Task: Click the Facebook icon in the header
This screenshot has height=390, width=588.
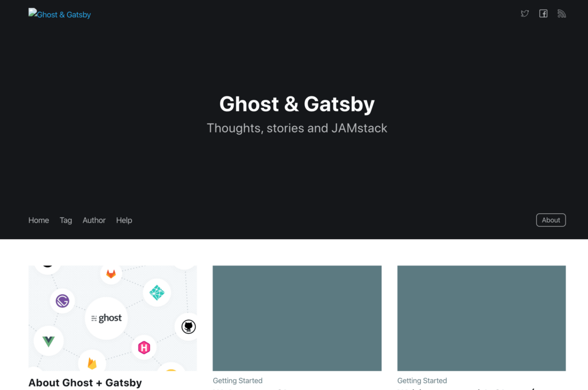Action: point(543,14)
